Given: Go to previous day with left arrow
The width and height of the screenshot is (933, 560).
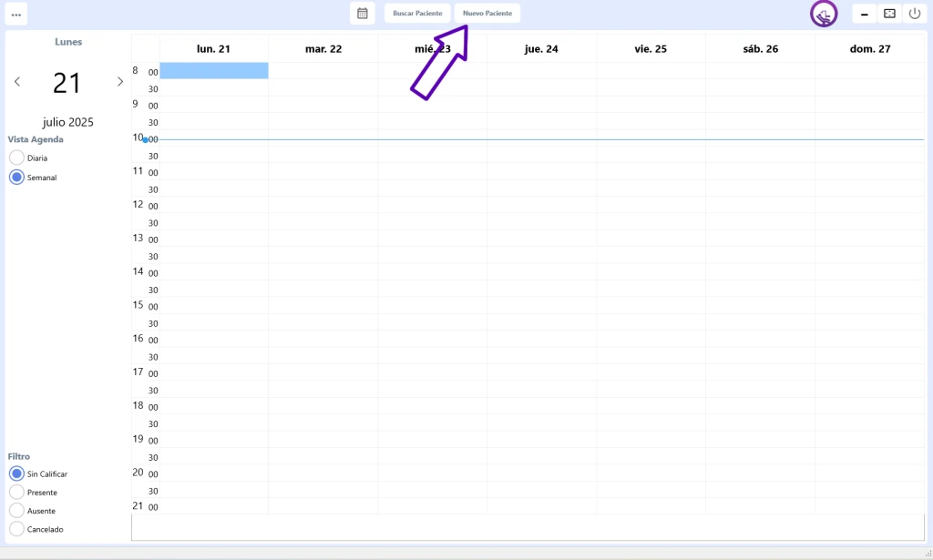Looking at the screenshot, I should tap(17, 82).
